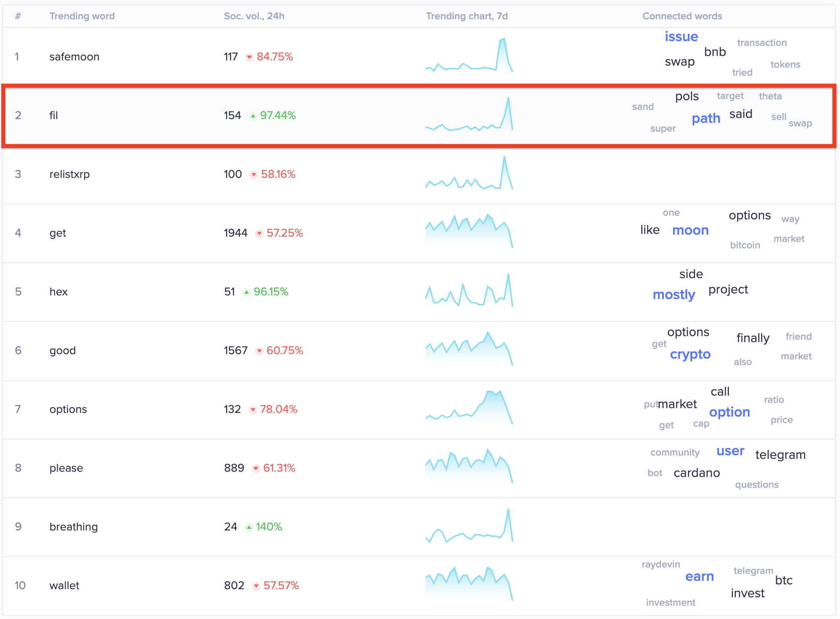Click connected word issue in safemoon row
Screen dimensions: 840x619
681,37
